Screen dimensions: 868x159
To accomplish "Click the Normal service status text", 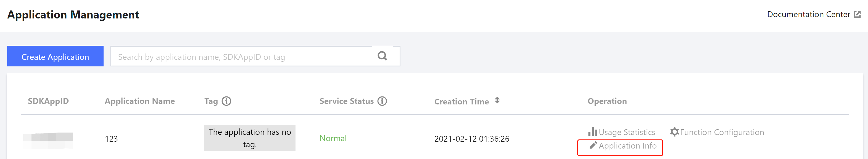I will [x=333, y=139].
